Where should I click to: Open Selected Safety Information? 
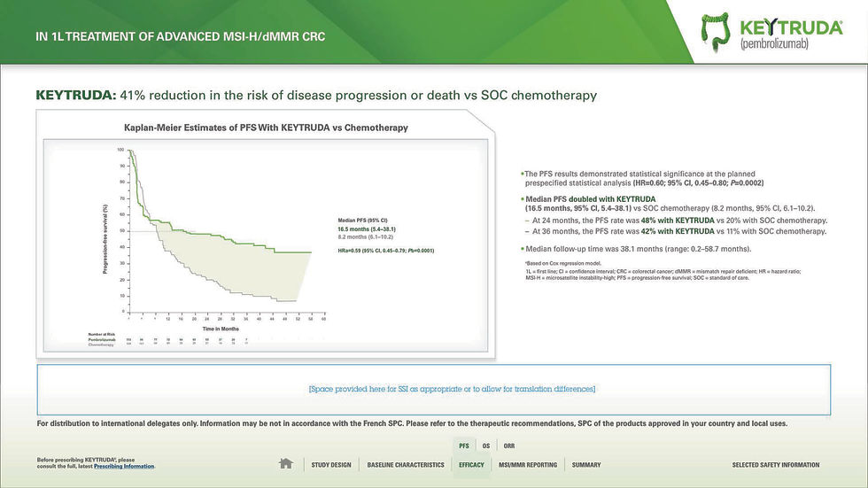click(x=776, y=465)
